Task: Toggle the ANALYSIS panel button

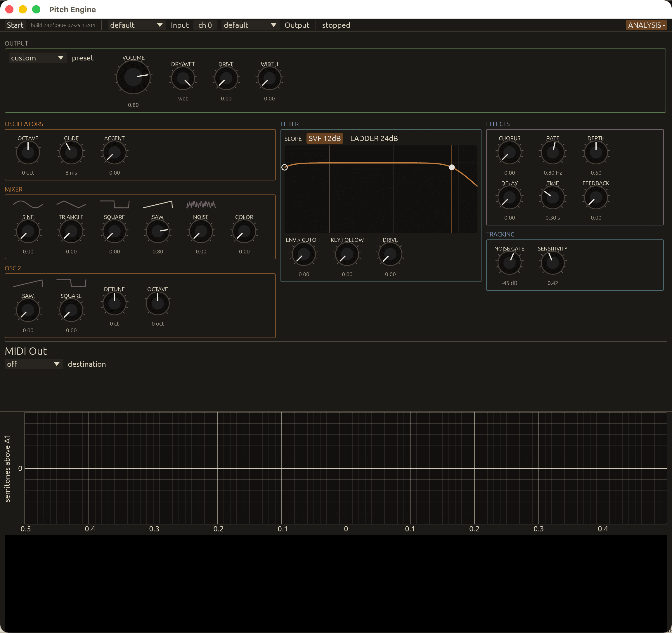Action: (646, 25)
